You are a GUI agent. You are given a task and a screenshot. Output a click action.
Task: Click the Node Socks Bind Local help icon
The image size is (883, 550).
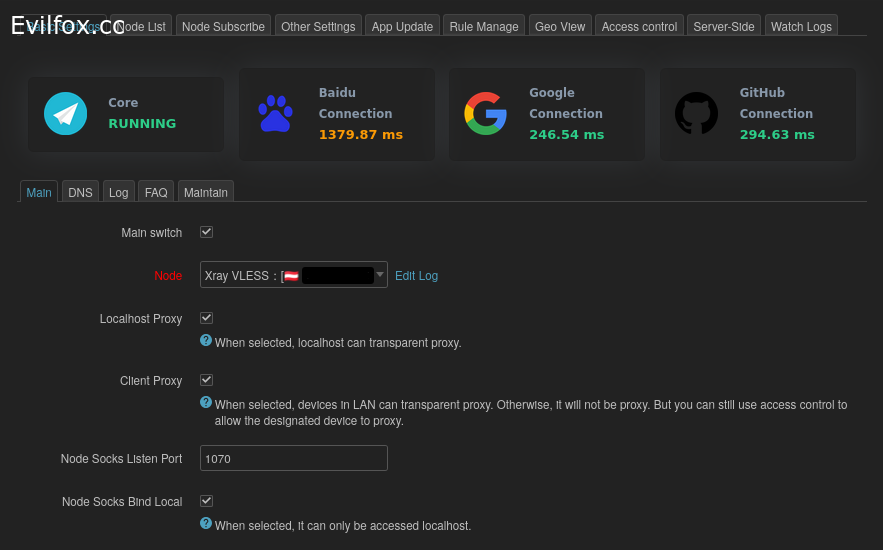pyautogui.click(x=206, y=523)
